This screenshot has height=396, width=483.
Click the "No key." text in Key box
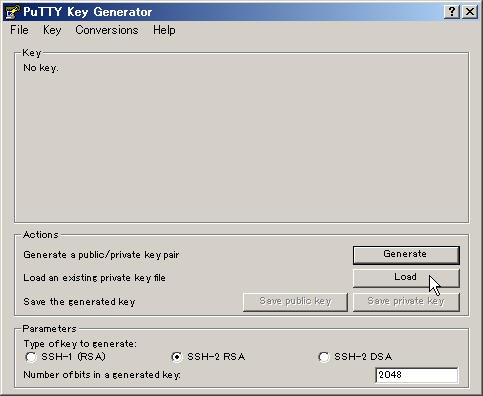[41, 68]
